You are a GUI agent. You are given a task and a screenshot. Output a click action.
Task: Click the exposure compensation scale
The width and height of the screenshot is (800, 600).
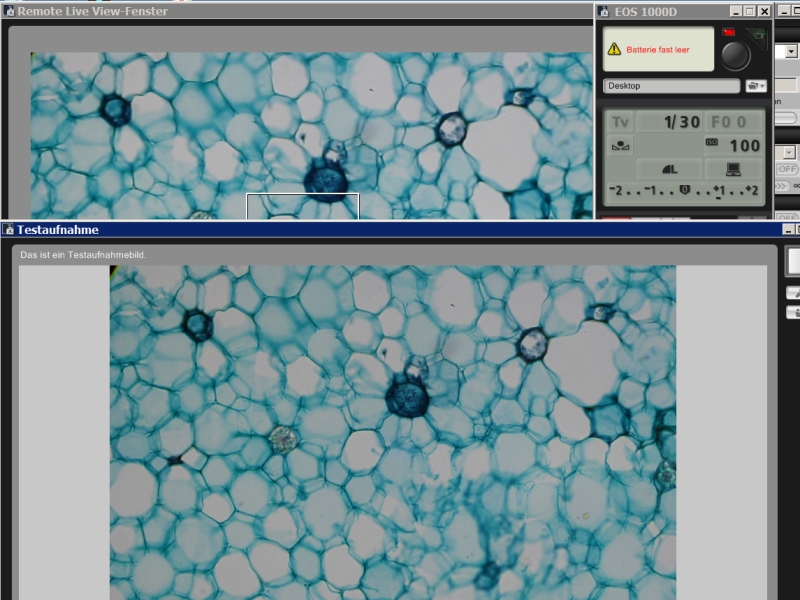pos(684,191)
